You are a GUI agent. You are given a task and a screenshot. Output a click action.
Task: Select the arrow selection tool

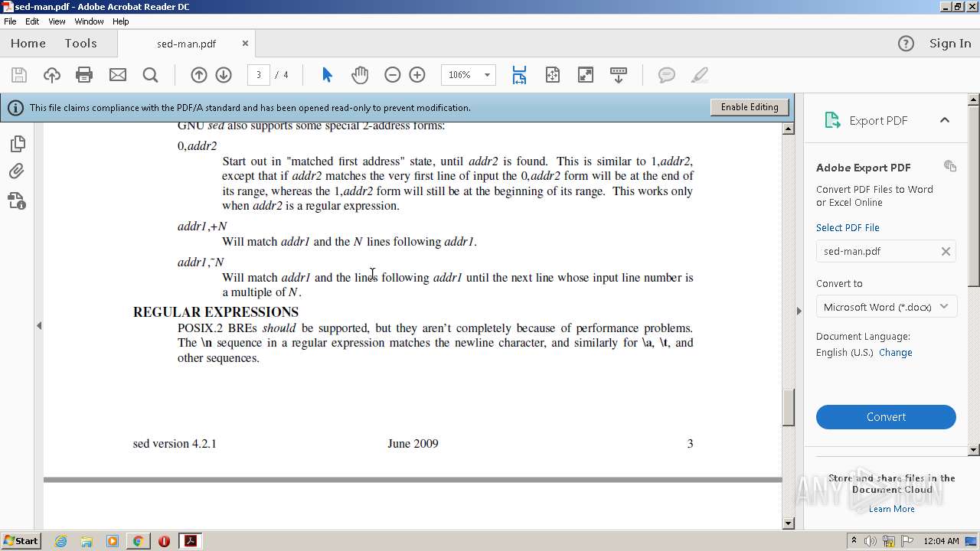pyautogui.click(x=328, y=75)
